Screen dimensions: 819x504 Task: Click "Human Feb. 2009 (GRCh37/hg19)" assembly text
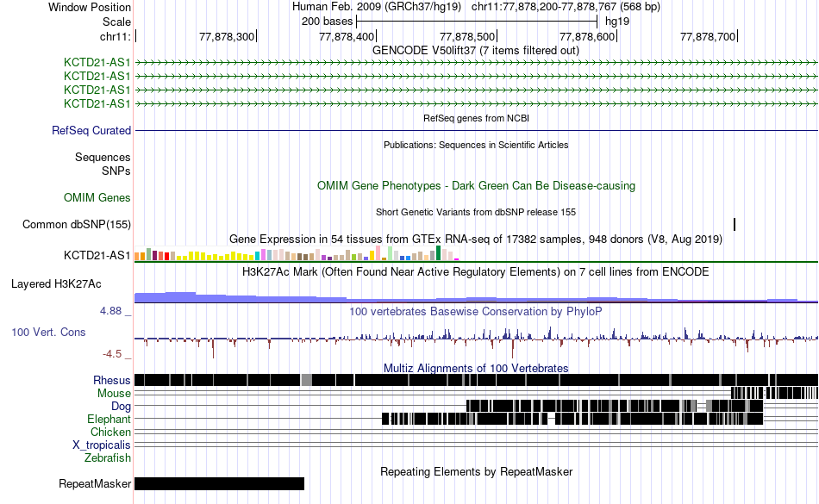tap(377, 7)
